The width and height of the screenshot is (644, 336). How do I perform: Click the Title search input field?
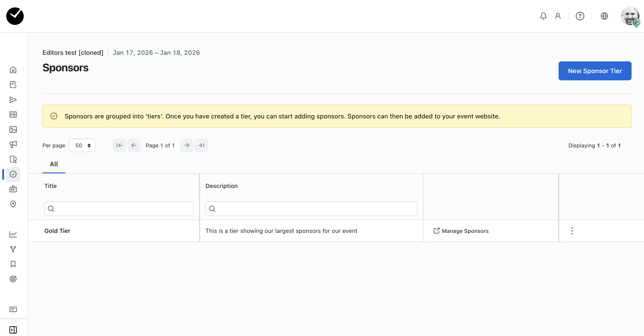coord(119,209)
